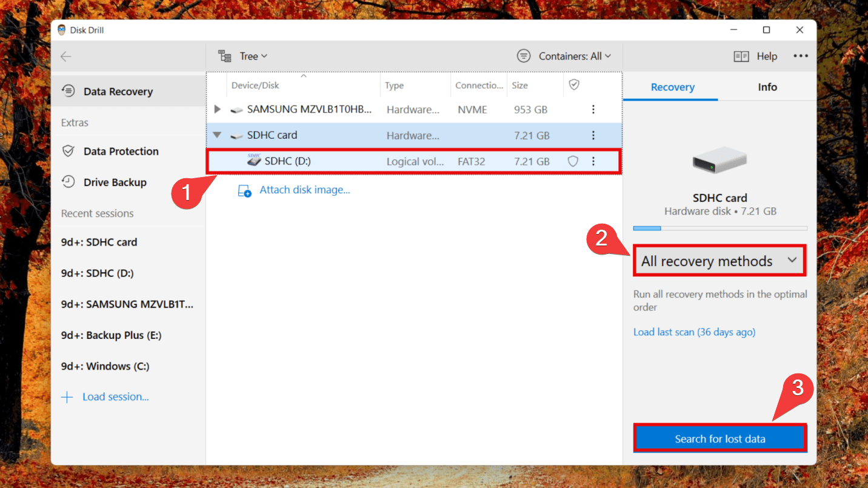Open Help
This screenshot has width=868, height=488.
(755, 56)
